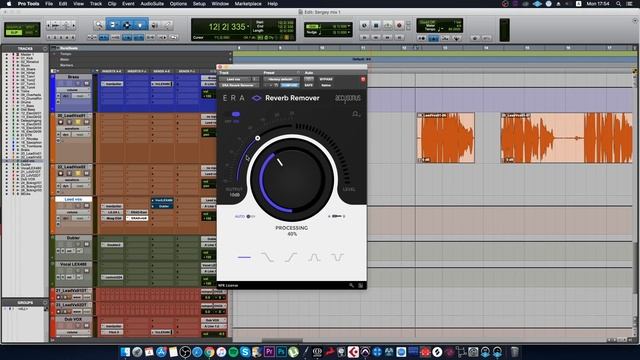Select the Selector tool in toolbar
640x360 pixels.
tap(127, 25)
